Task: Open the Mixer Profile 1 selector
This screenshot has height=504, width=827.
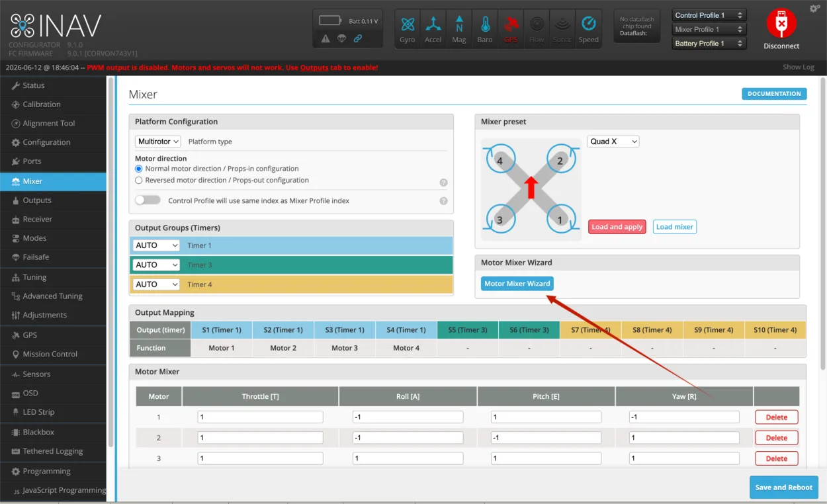Action: tap(709, 29)
